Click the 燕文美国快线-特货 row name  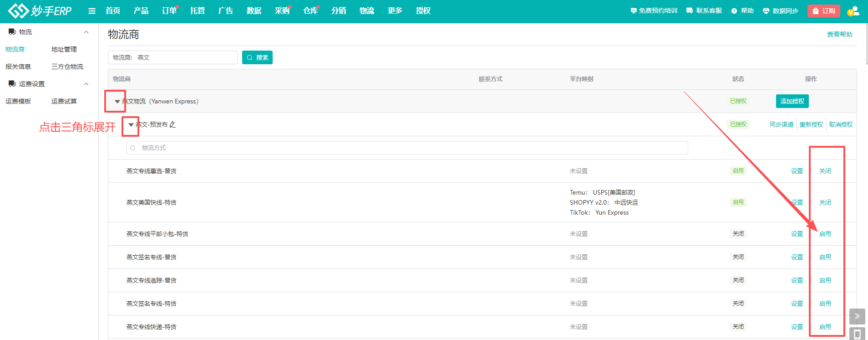pyautogui.click(x=151, y=202)
